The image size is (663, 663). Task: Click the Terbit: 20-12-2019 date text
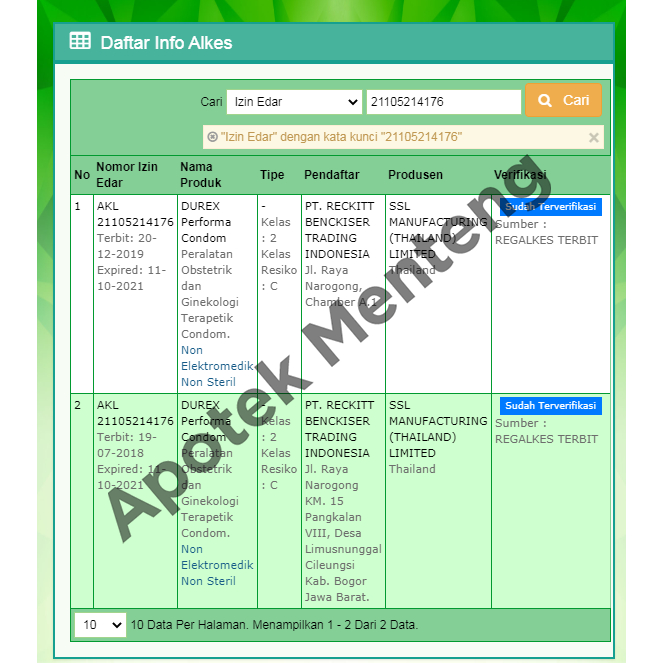(x=127, y=246)
